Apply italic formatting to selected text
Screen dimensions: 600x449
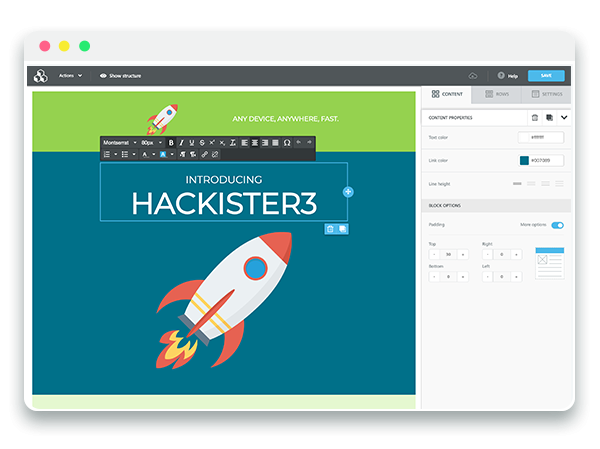point(181,143)
